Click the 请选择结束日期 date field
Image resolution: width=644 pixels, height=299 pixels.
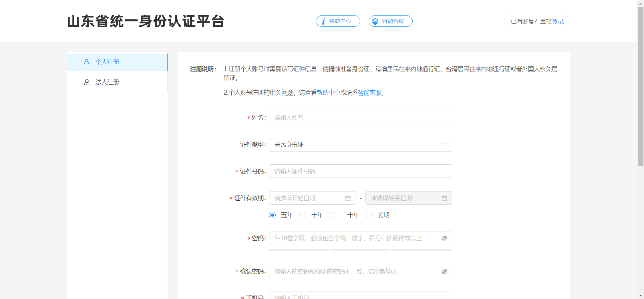pyautogui.click(x=409, y=198)
